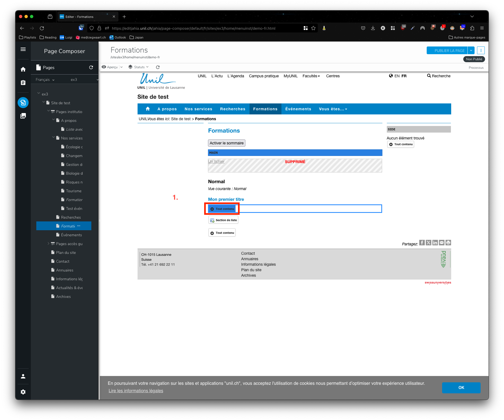The image size is (504, 420).
Task: Accept cookies with the OK button
Action: [461, 388]
